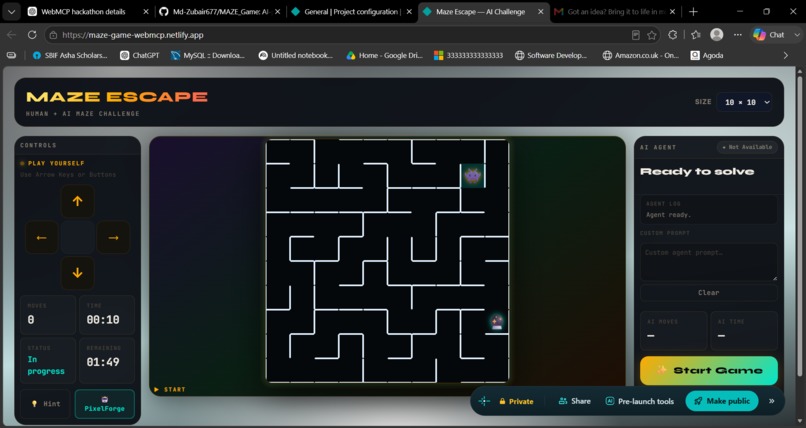This screenshot has width=806, height=428.
Task: Clear the custom prompt with Clear button
Action: coord(709,292)
